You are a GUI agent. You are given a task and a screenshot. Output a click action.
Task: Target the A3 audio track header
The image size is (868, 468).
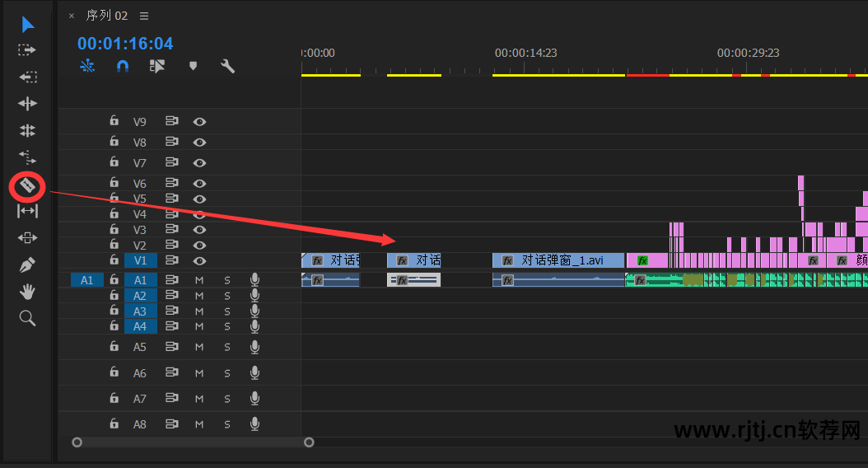click(x=141, y=311)
